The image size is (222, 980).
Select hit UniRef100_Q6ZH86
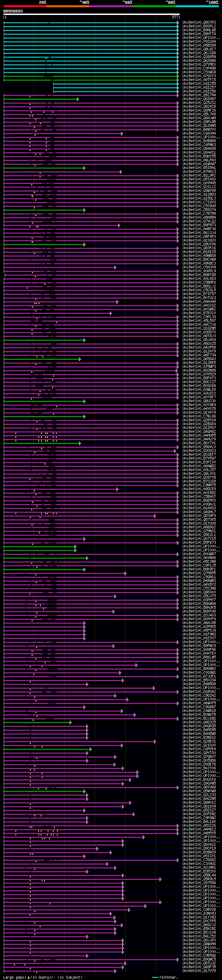pos(199,60)
